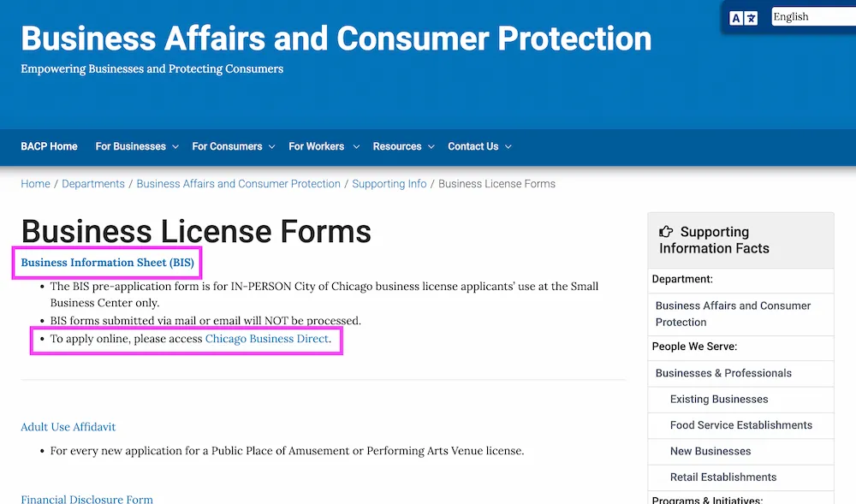Image resolution: width=856 pixels, height=504 pixels.
Task: Open the For Consumers menu
Action: (227, 146)
